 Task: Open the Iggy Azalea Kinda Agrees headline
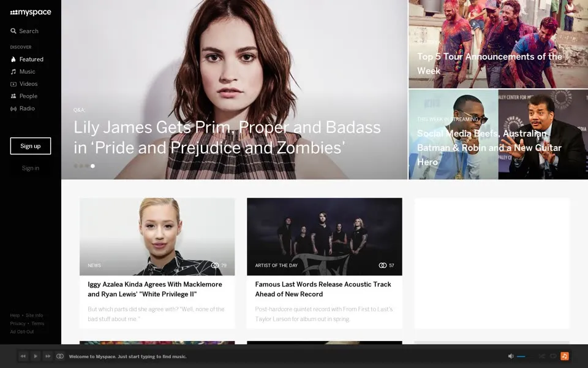(x=155, y=289)
